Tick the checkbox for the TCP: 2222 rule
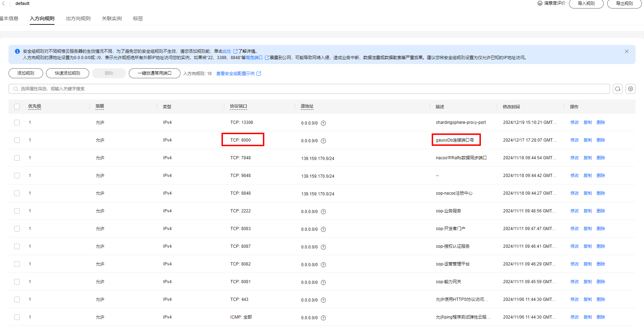644x326 pixels. (x=17, y=211)
